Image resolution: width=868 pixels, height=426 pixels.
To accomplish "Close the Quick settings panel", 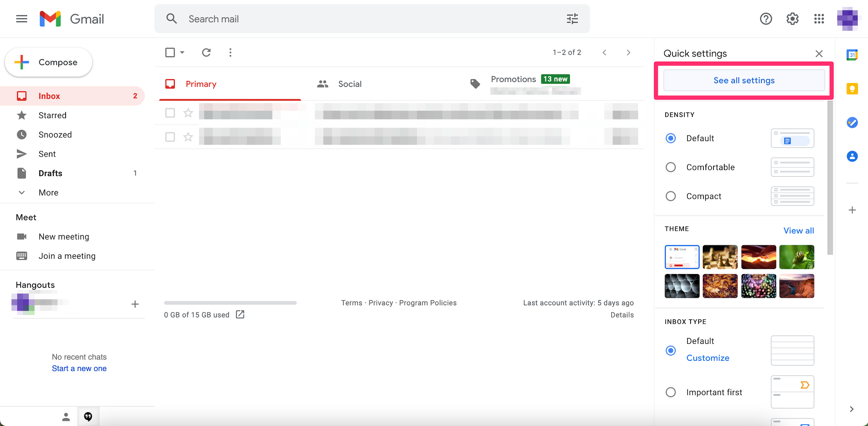I will (819, 53).
